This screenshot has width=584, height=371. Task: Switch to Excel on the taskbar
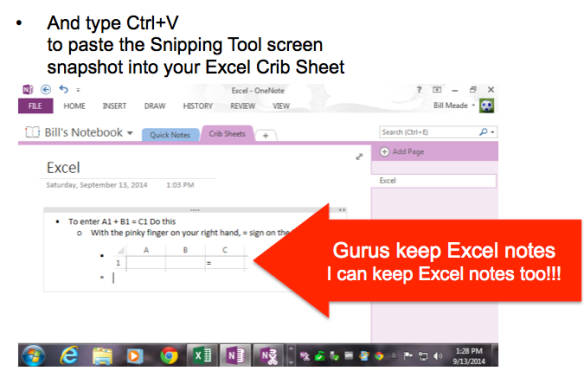[202, 355]
